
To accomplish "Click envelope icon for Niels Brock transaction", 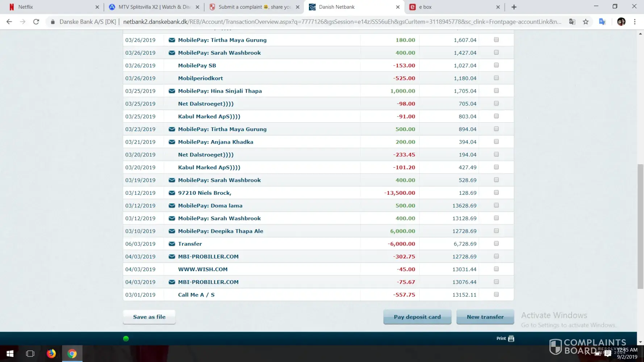I will point(172,193).
